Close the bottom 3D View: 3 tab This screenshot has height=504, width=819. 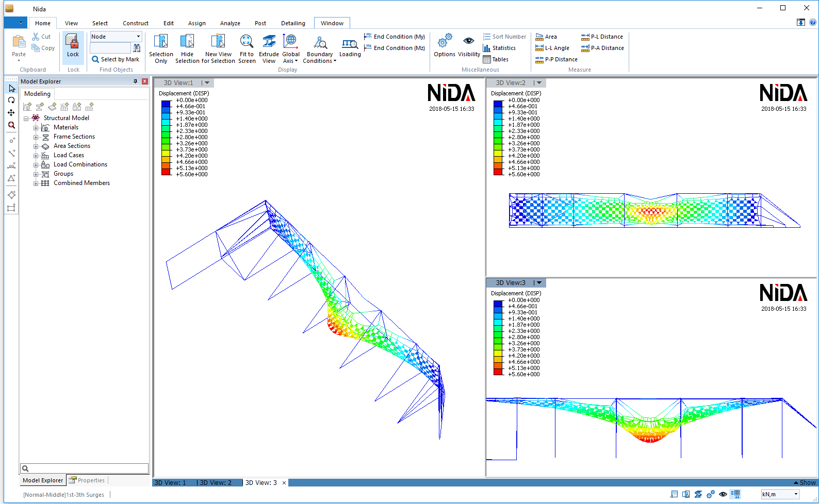coord(284,483)
